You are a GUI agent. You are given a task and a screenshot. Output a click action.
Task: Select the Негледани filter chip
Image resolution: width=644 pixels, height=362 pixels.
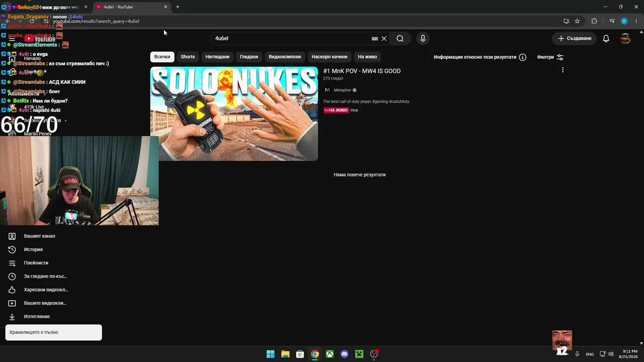point(217,57)
